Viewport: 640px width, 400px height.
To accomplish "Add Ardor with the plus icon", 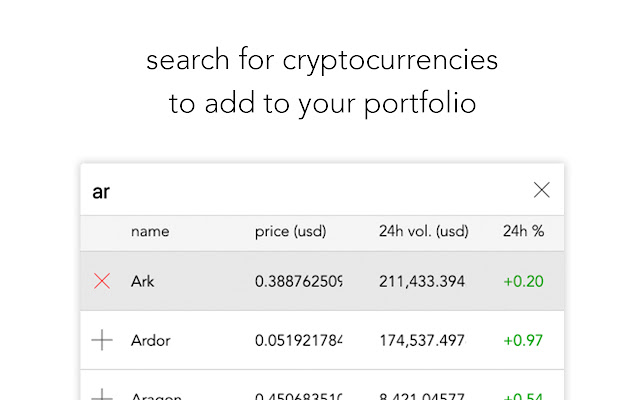I will coord(102,340).
